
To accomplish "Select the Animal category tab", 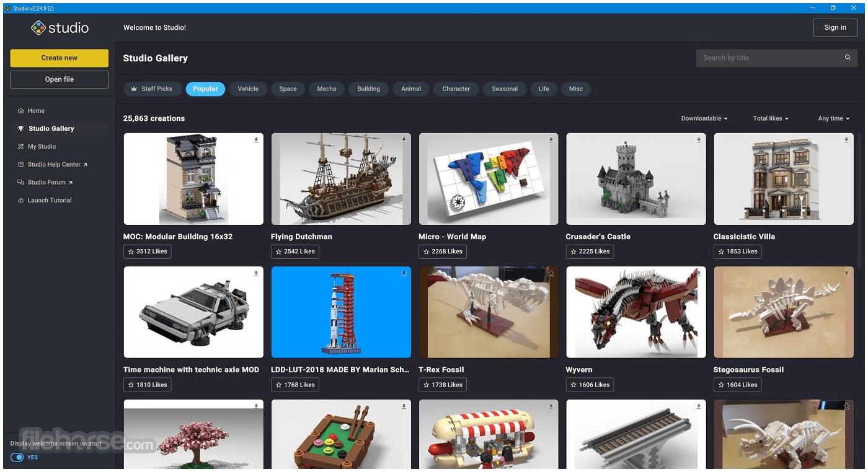I will [411, 89].
